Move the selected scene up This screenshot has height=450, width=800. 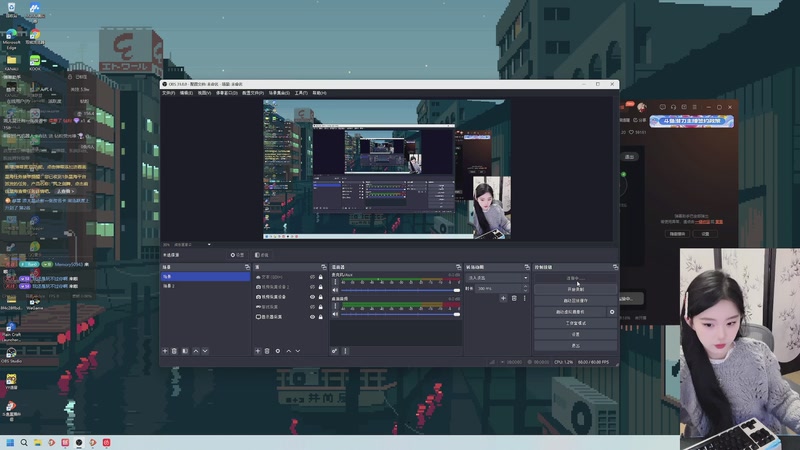pyautogui.click(x=195, y=351)
